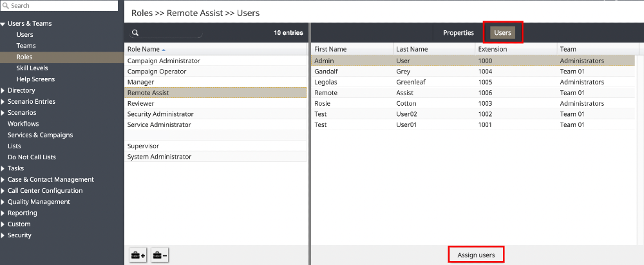Expand the Quality Management section
The image size is (644, 265).
tap(3, 202)
